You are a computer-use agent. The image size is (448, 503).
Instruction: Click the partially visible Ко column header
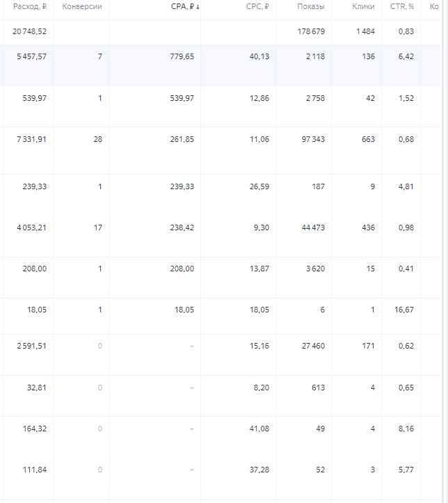tap(435, 7)
